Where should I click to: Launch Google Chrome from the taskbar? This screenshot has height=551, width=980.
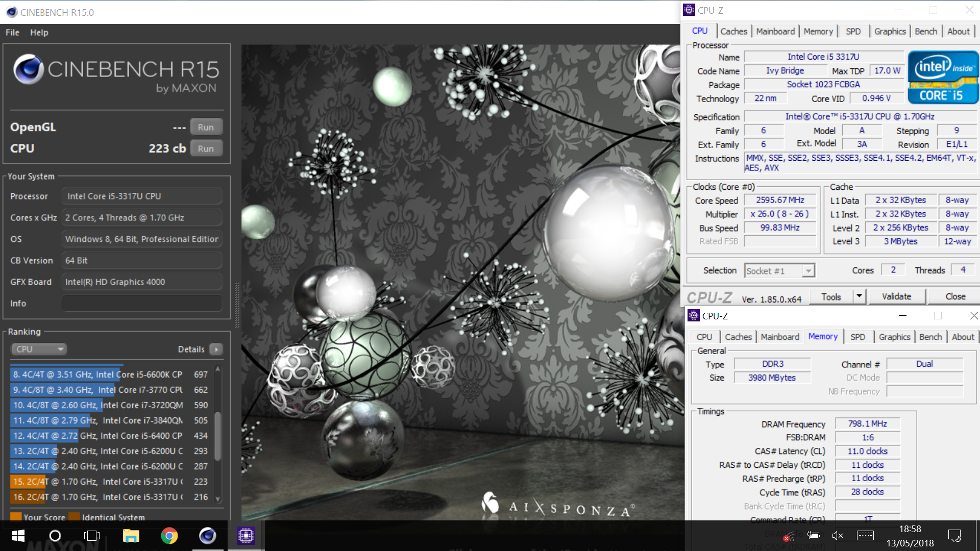click(169, 536)
